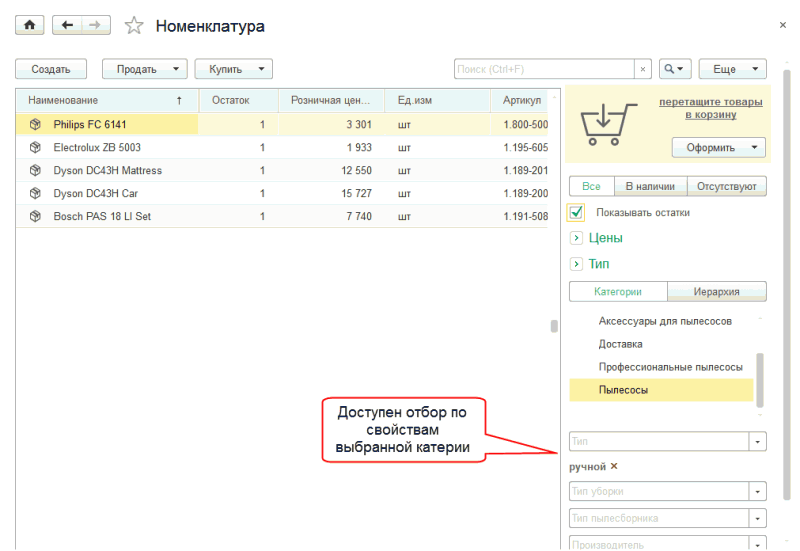Click the categories list vertical scrollbar

point(758,375)
